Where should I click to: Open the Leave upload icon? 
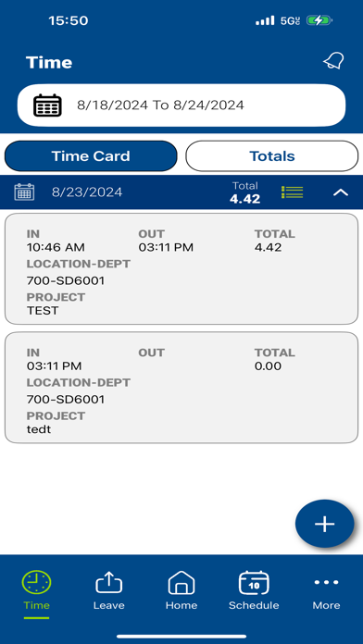[x=109, y=582]
